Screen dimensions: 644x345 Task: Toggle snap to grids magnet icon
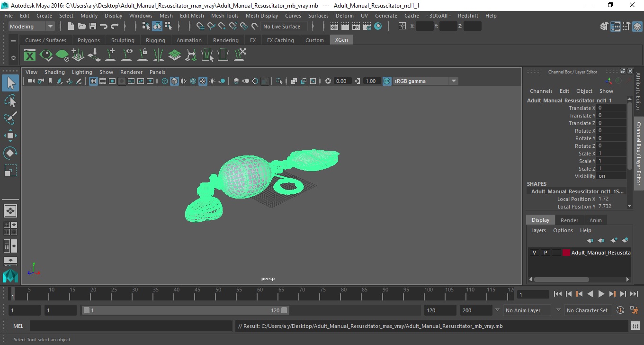200,27
